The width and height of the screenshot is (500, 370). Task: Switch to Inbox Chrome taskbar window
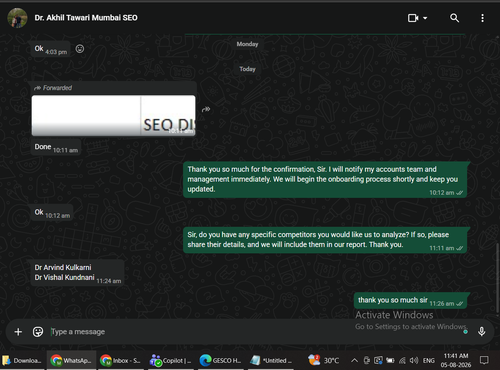coord(121,360)
